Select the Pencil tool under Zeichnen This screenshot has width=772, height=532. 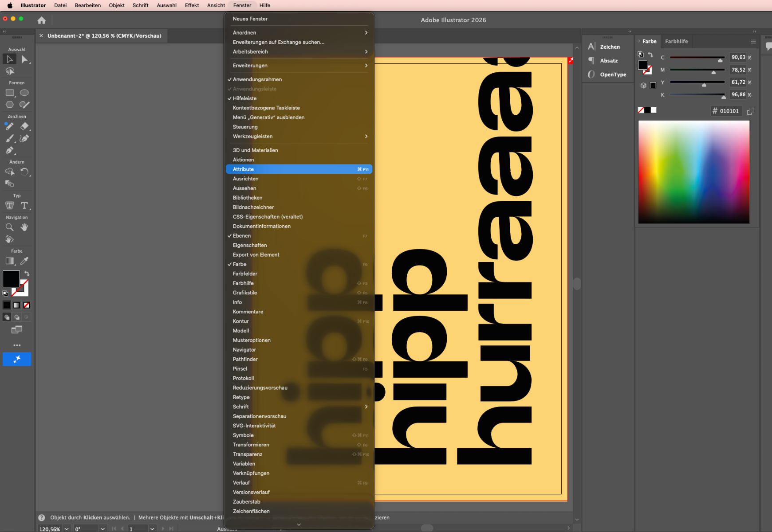click(10, 126)
